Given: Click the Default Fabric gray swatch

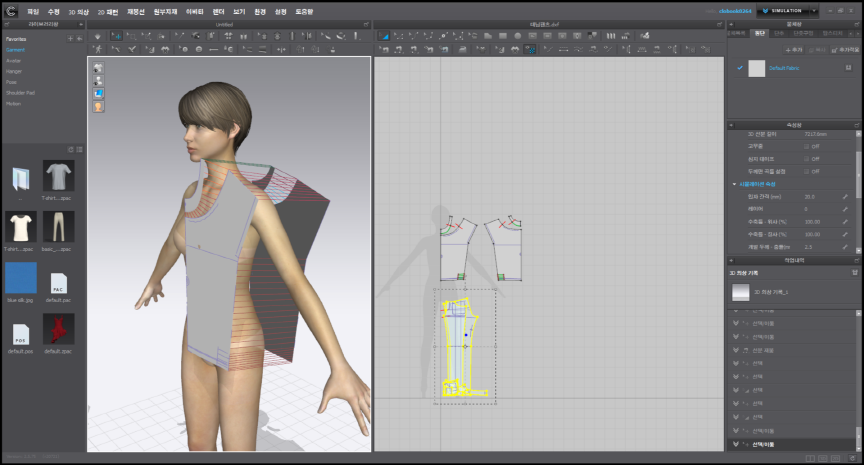Looking at the screenshot, I should pos(757,68).
